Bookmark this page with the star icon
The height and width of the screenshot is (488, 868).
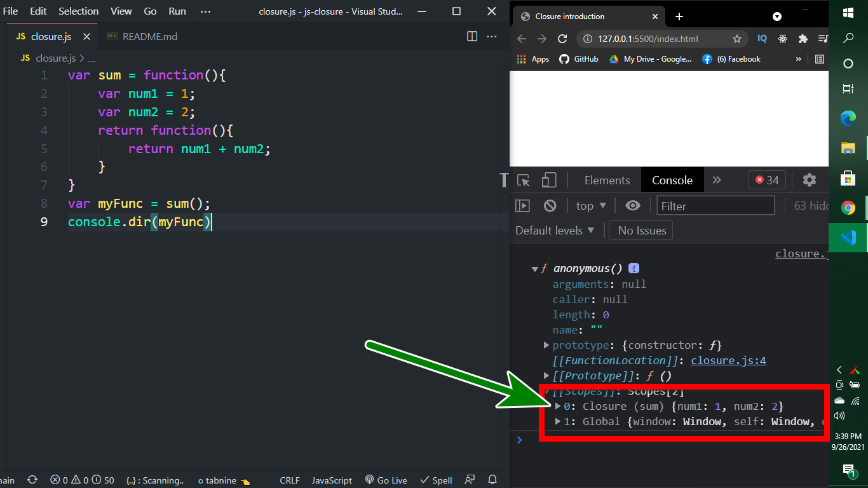click(737, 39)
